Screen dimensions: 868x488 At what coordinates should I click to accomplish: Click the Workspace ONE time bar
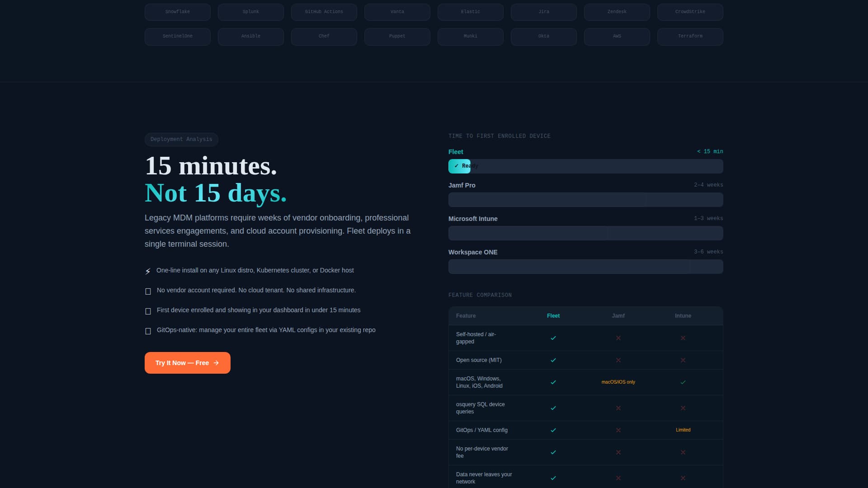[586, 267]
